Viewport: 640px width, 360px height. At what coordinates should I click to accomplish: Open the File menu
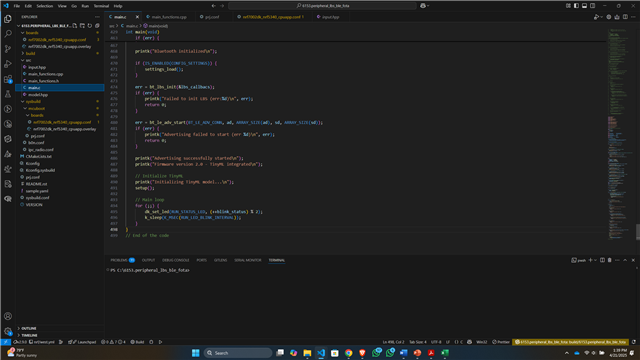click(17, 6)
